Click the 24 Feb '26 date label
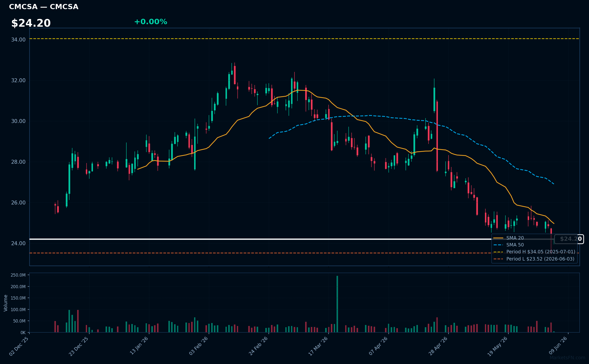 point(258,346)
